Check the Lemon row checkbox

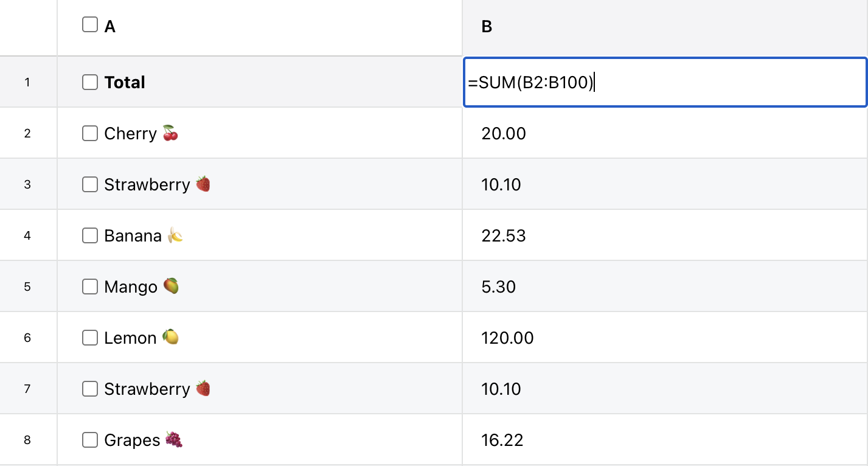[90, 338]
